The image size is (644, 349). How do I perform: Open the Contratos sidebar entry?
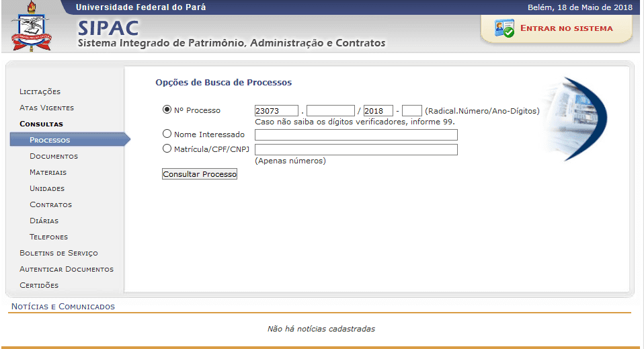50,204
